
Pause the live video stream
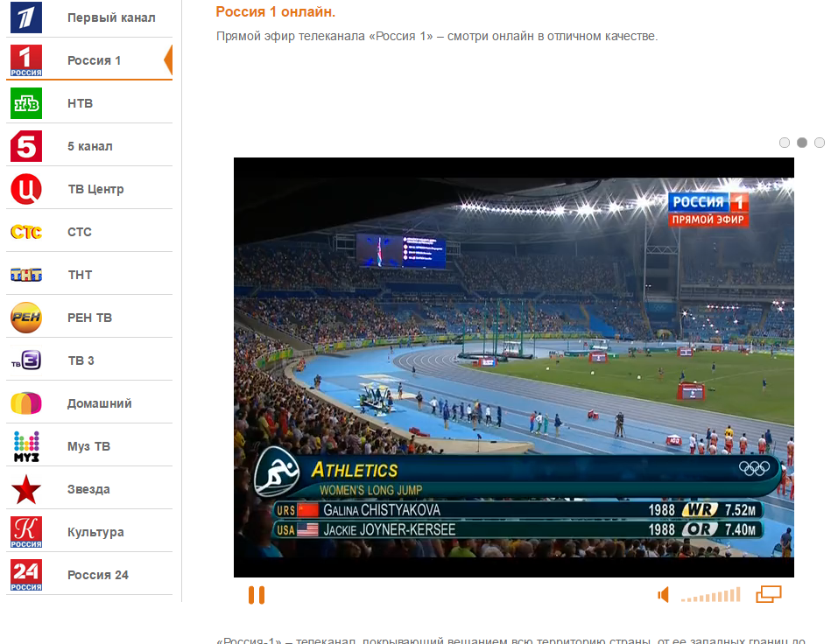(x=257, y=595)
